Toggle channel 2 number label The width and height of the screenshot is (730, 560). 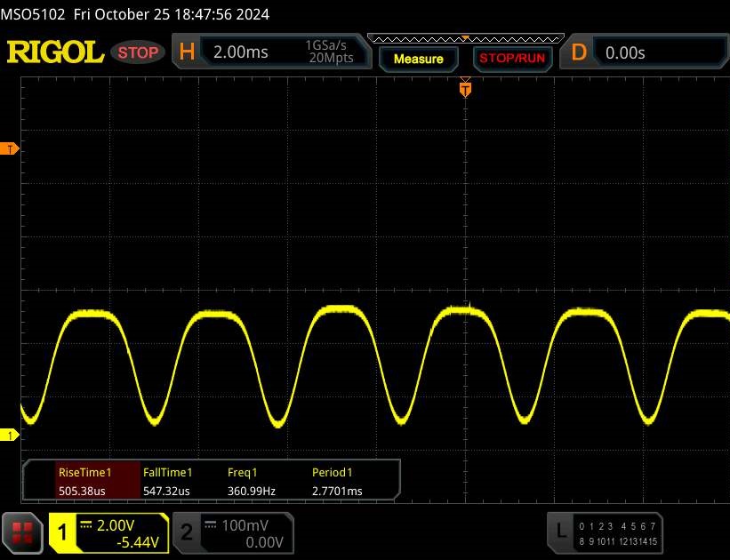[186, 532]
